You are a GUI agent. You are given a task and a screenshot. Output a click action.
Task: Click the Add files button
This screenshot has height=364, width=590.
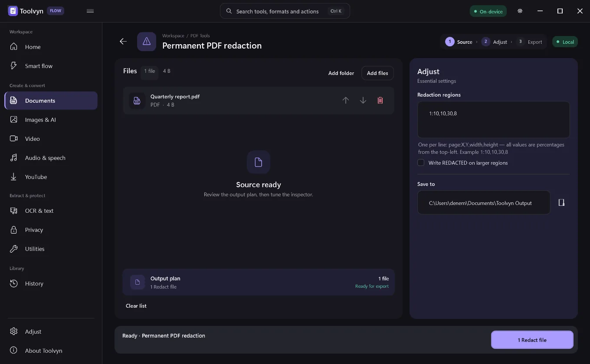(377, 73)
